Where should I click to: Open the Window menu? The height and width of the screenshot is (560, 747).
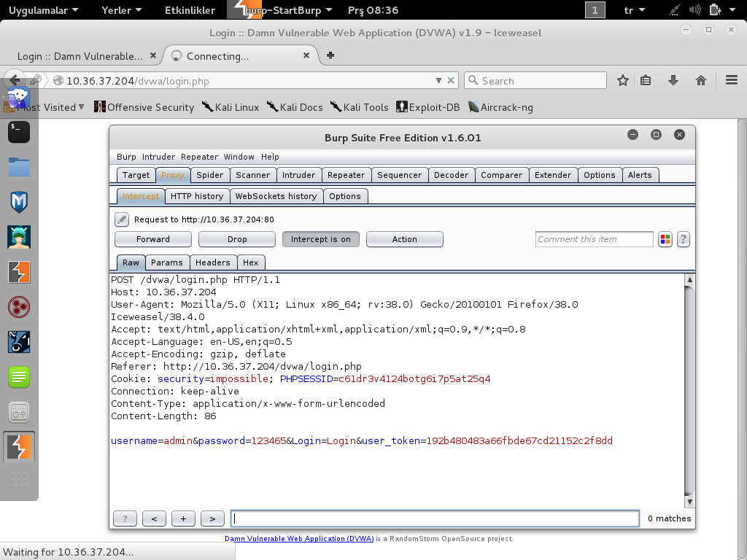click(x=239, y=157)
